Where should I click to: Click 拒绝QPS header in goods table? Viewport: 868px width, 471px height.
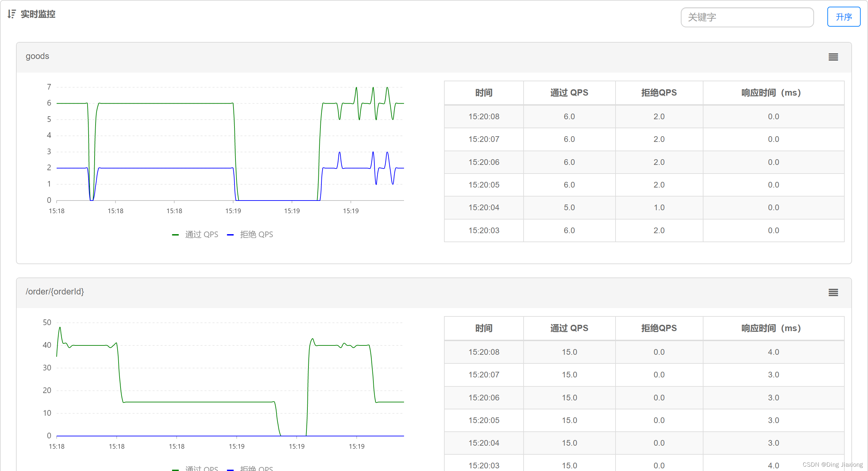tap(659, 93)
